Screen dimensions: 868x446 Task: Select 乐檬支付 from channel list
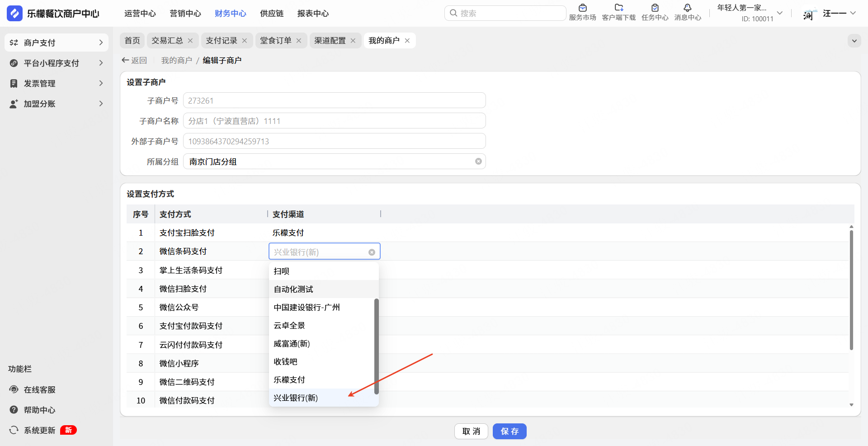322,380
